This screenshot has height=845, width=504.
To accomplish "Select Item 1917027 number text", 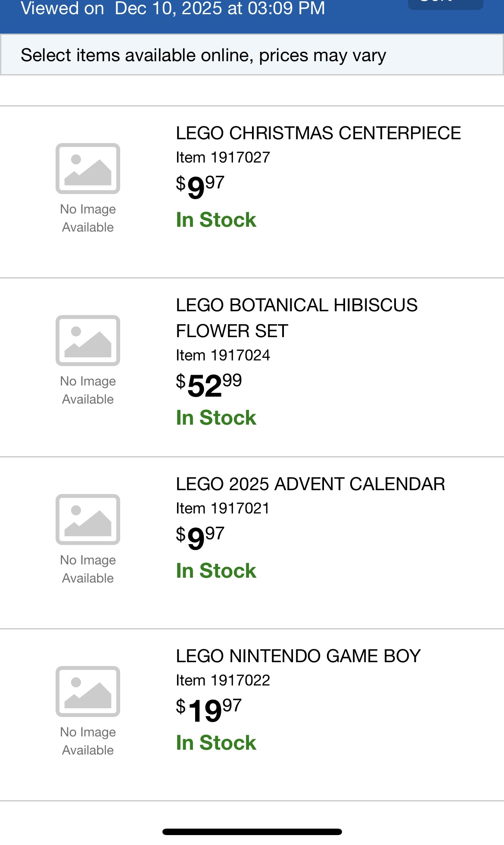I will pyautogui.click(x=223, y=158).
